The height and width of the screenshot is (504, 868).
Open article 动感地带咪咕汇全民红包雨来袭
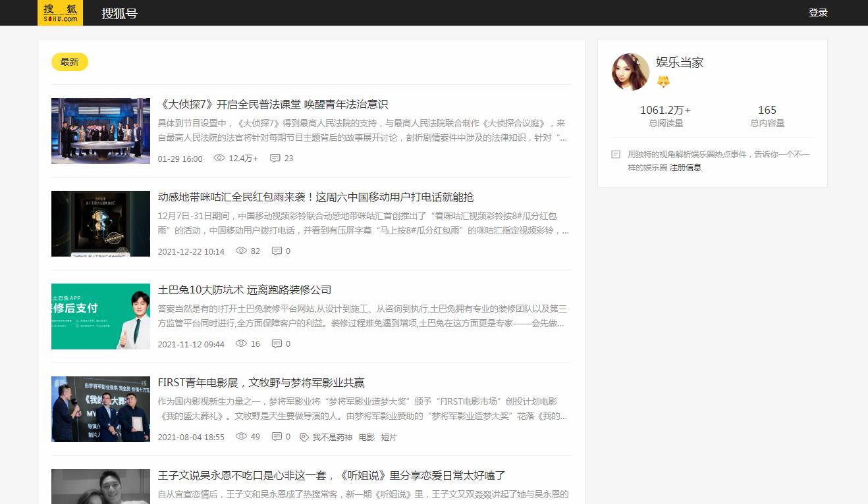point(316,197)
